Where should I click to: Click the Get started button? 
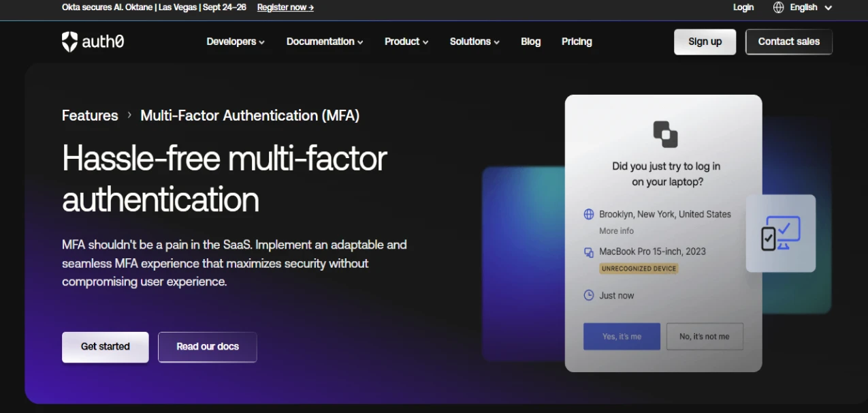106,347
